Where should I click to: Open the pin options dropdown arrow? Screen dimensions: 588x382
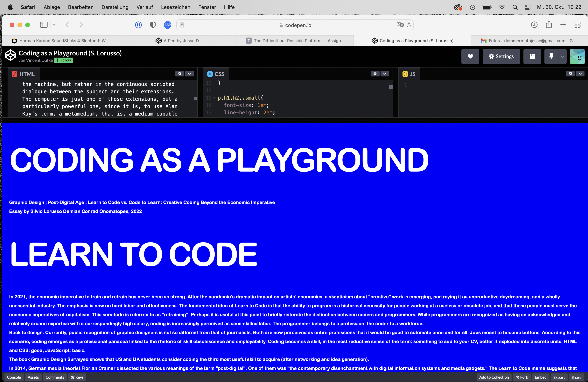(x=562, y=56)
